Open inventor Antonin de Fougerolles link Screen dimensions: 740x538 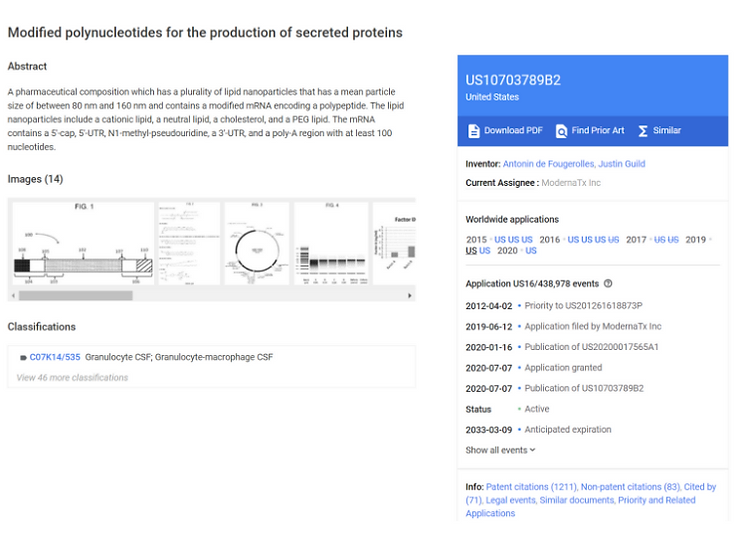(546, 164)
